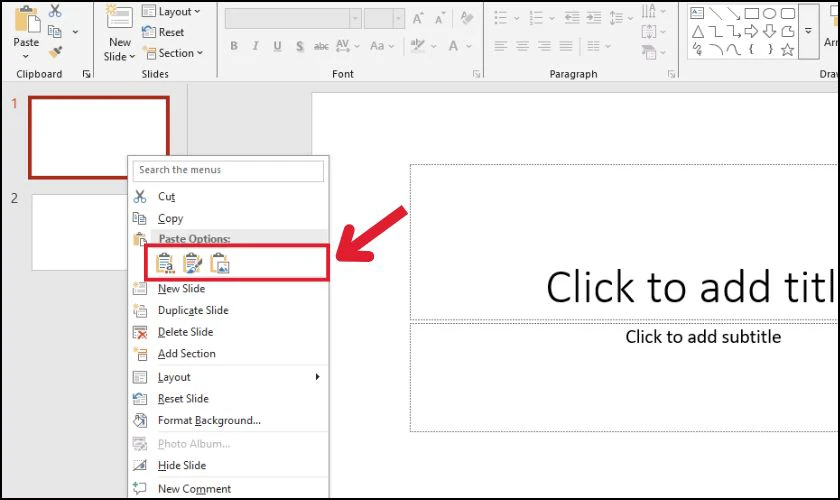Open the Layout submenu in context menu
The height and width of the screenshot is (500, 840).
(x=229, y=377)
